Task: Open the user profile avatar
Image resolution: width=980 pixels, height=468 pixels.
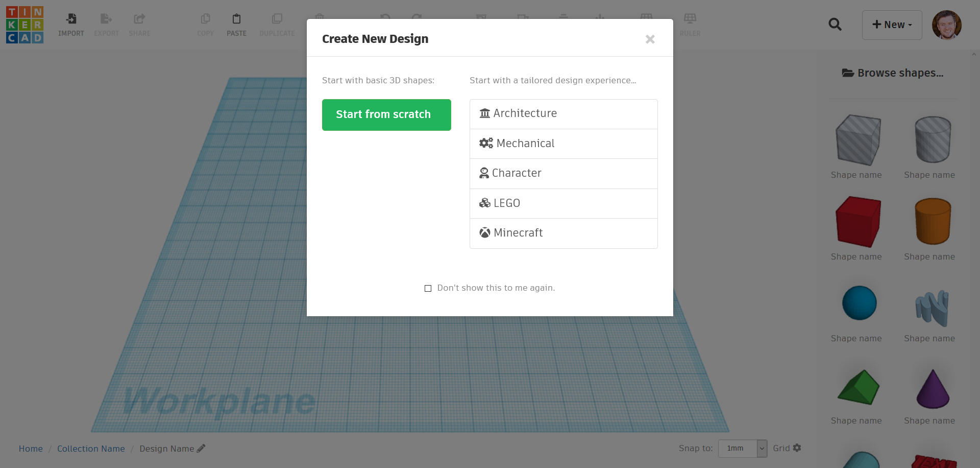Action: click(x=947, y=25)
